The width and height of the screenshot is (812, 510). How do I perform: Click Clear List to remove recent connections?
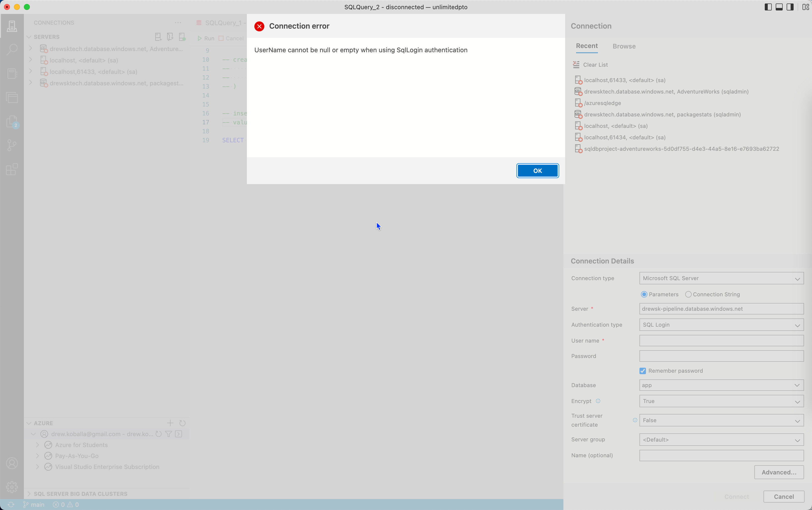click(x=595, y=64)
